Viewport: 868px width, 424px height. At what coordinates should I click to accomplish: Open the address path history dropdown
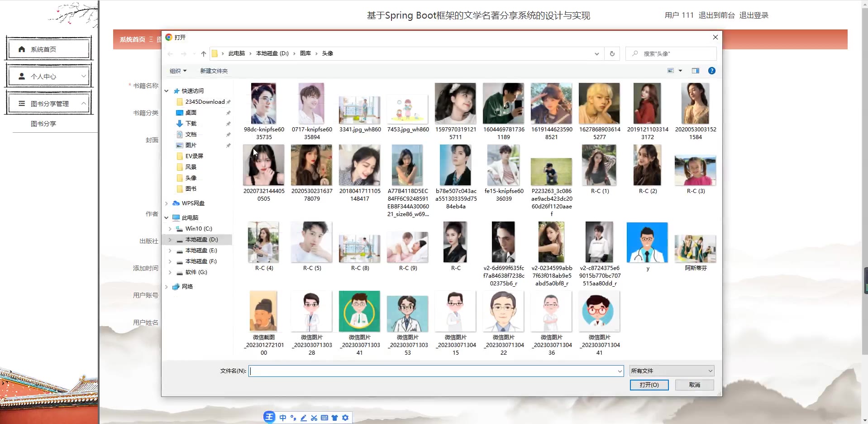(597, 53)
